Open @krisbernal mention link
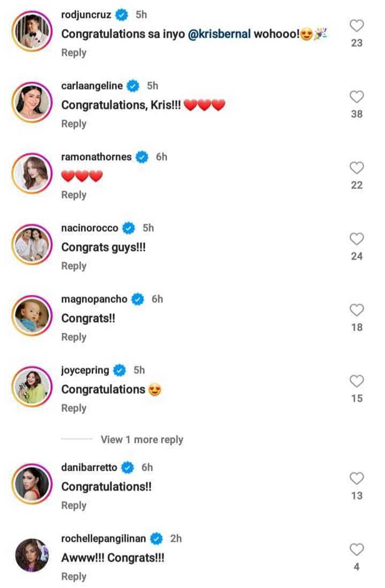Viewport: 385px width, 588px height. 219,34
